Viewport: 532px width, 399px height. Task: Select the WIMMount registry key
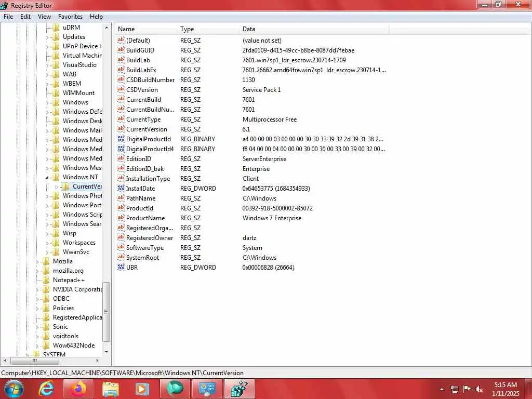tap(79, 92)
